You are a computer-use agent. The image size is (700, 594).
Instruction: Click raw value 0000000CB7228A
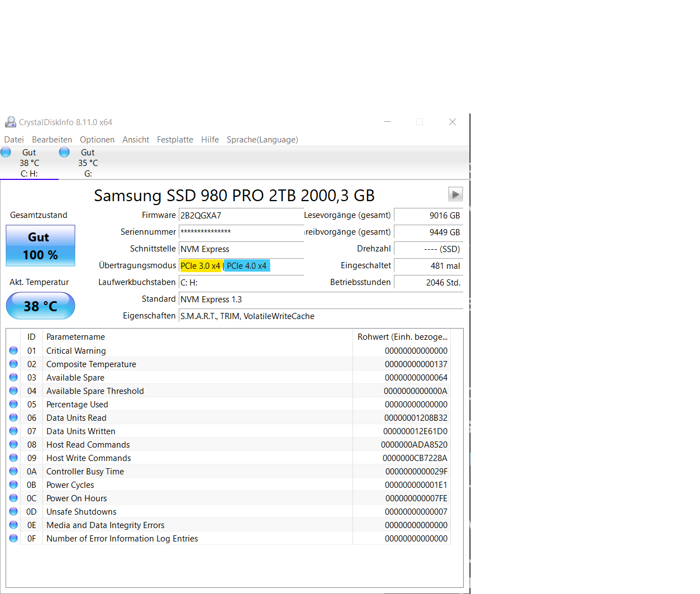tap(415, 458)
